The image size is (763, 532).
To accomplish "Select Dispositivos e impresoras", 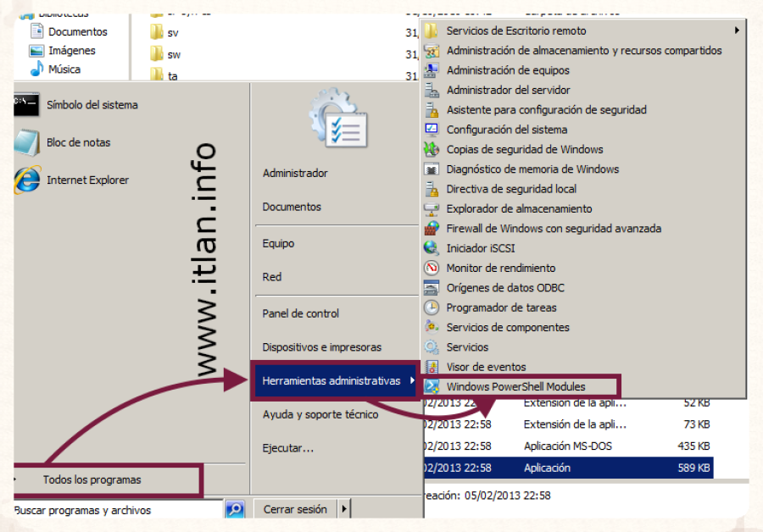I will click(321, 347).
